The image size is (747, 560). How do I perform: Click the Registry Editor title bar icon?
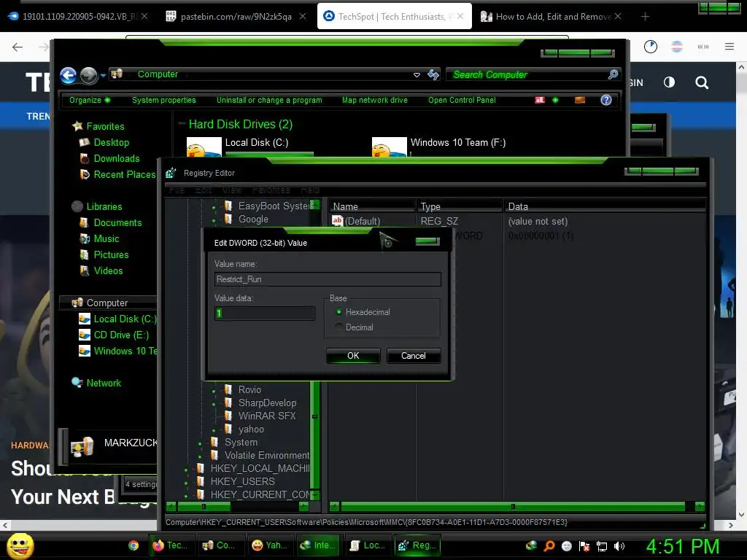[171, 173]
